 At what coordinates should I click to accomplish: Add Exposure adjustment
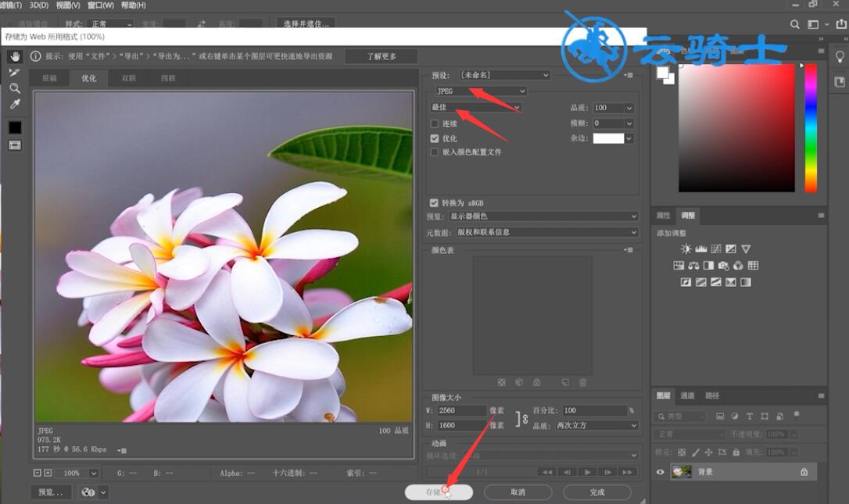click(731, 248)
